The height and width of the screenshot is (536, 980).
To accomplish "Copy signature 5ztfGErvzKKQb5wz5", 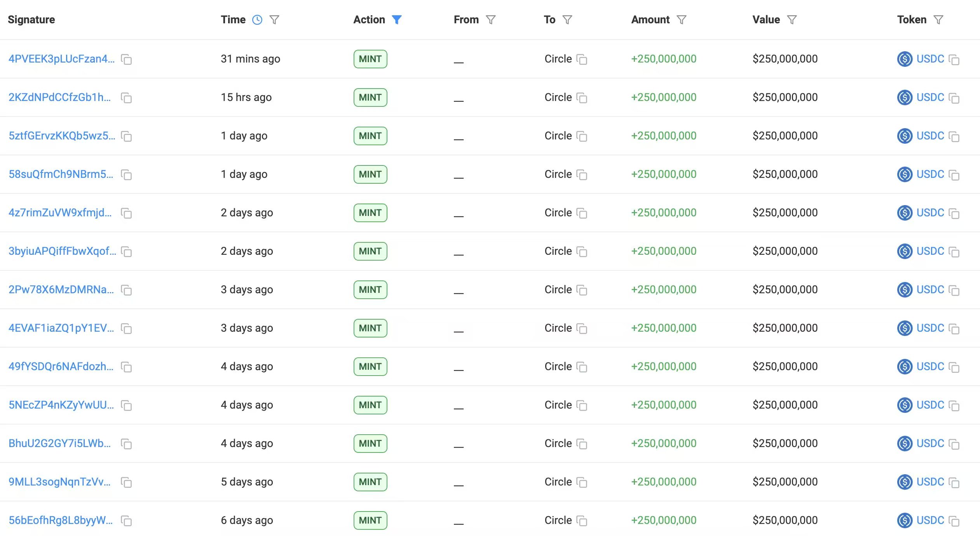I will click(126, 136).
